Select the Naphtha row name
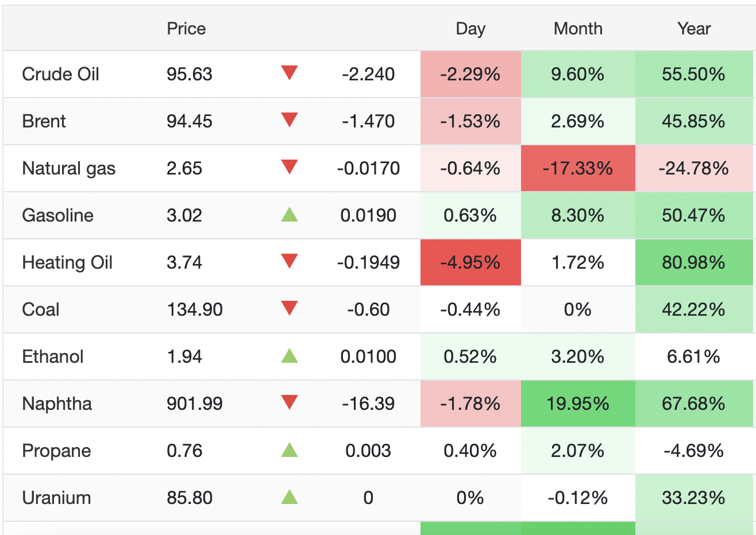756x535 pixels. [57, 404]
